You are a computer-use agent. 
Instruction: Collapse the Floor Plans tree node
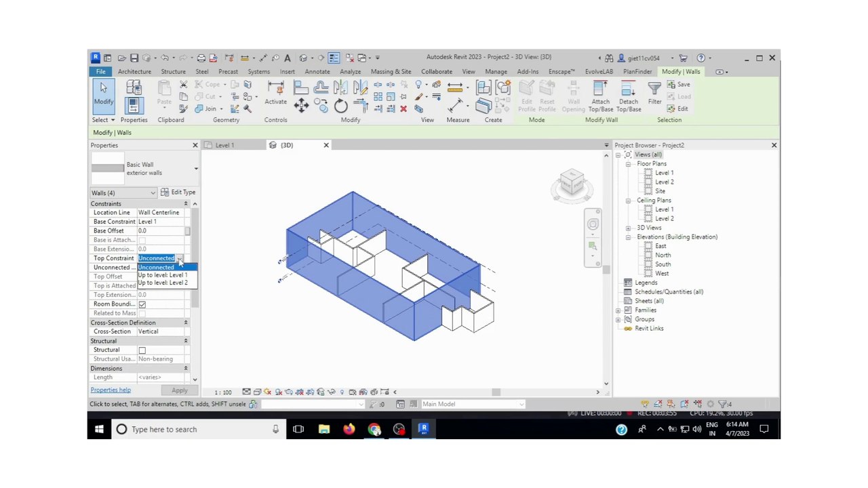[628, 164]
